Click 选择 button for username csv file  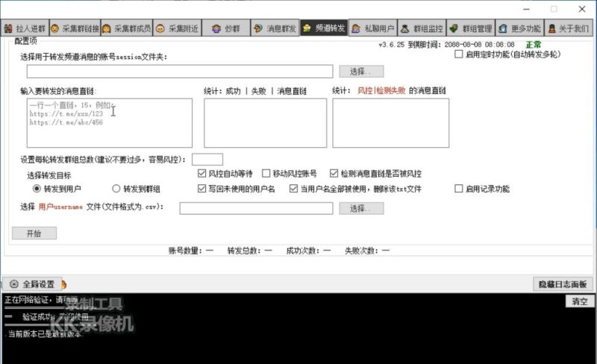pyautogui.click(x=361, y=208)
